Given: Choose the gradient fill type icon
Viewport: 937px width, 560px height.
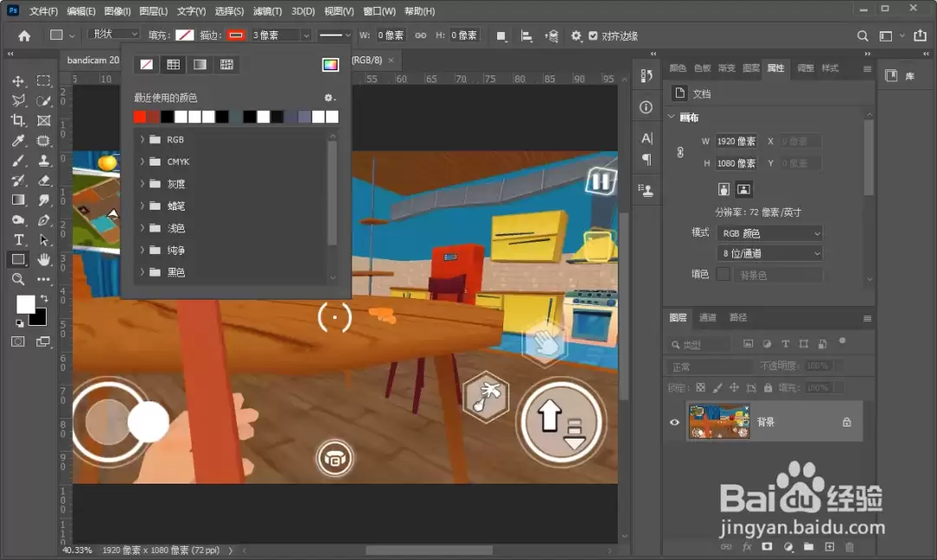Looking at the screenshot, I should pos(200,64).
